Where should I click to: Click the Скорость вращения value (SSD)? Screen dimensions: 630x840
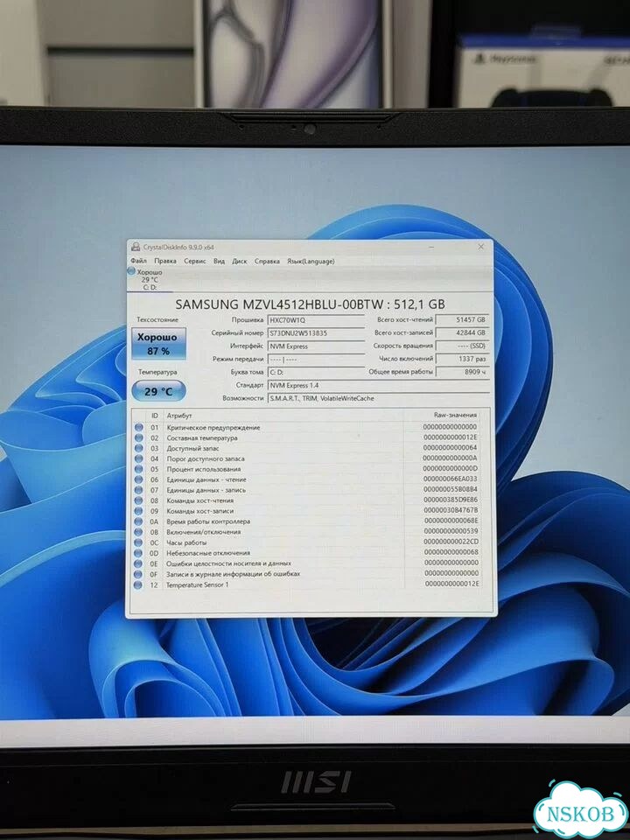[x=462, y=346]
